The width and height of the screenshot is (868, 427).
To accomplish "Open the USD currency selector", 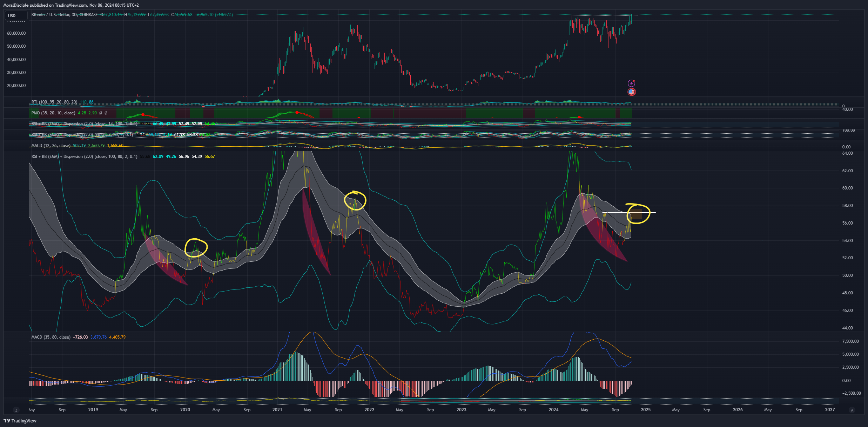I will click(x=16, y=15).
